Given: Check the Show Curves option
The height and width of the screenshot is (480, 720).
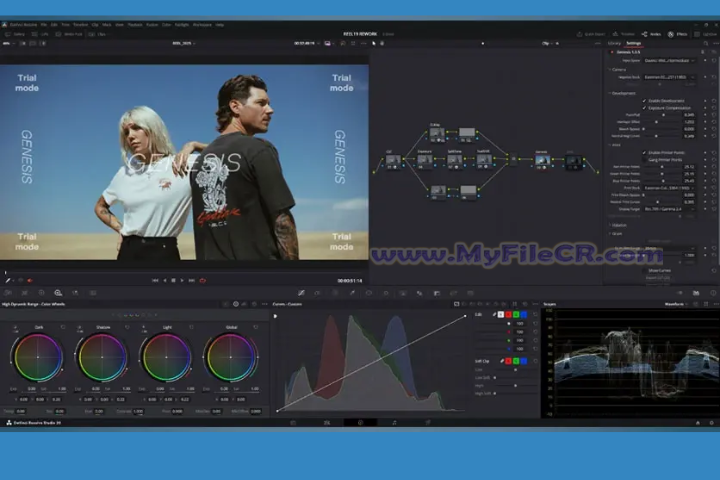Looking at the screenshot, I should [644, 271].
